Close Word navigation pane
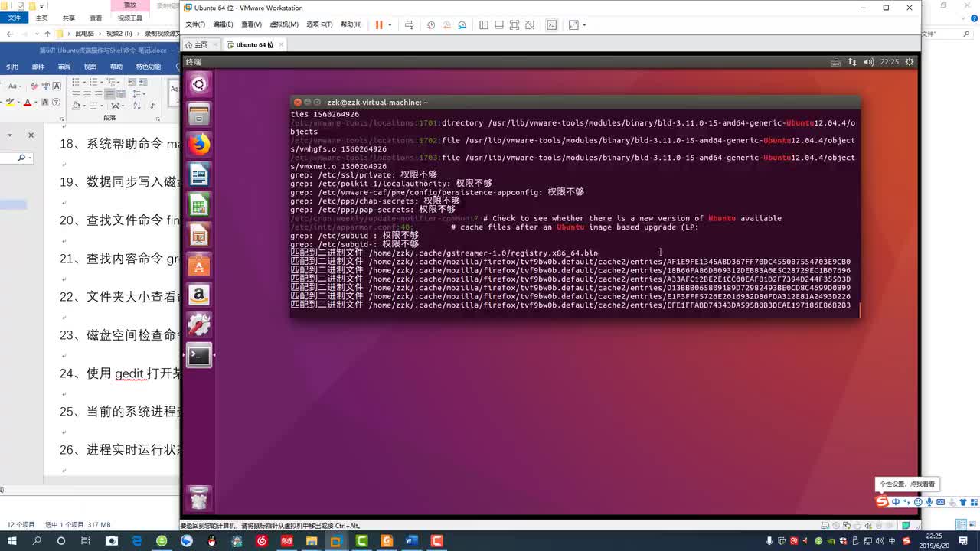Image resolution: width=980 pixels, height=551 pixels. click(x=31, y=135)
